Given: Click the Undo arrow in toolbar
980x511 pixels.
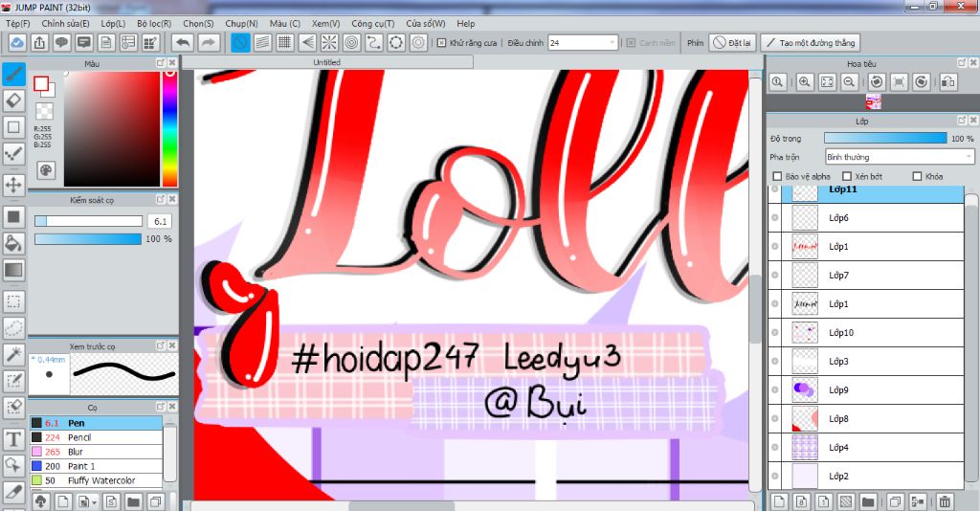Looking at the screenshot, I should (x=183, y=42).
